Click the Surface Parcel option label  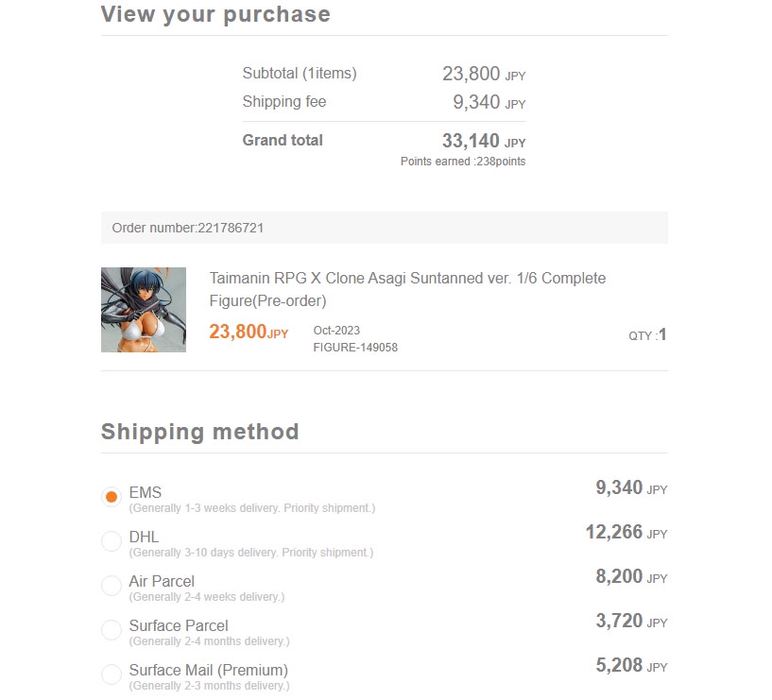tap(179, 625)
